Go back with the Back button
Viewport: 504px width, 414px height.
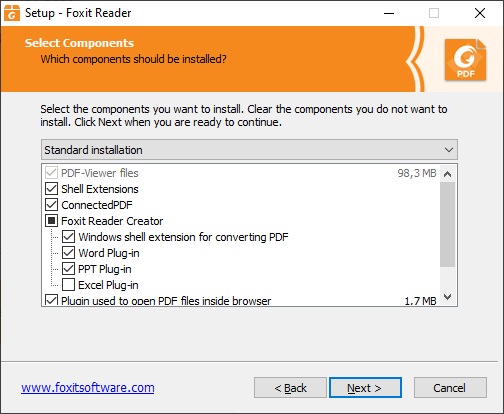pos(290,388)
